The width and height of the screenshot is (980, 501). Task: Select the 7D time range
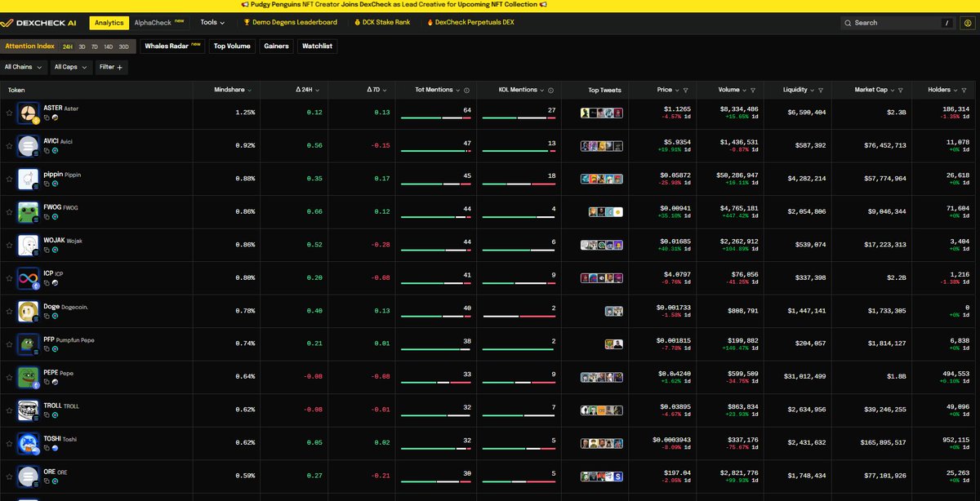(x=95, y=47)
